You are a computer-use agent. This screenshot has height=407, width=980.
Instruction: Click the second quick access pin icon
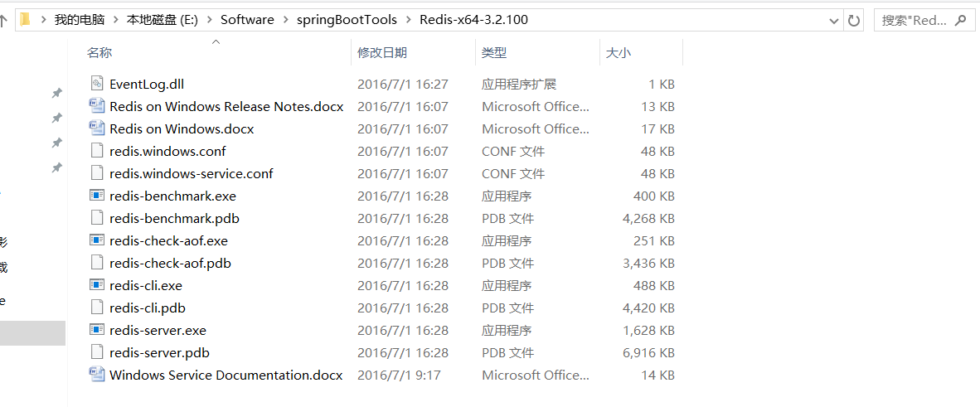pyautogui.click(x=56, y=118)
